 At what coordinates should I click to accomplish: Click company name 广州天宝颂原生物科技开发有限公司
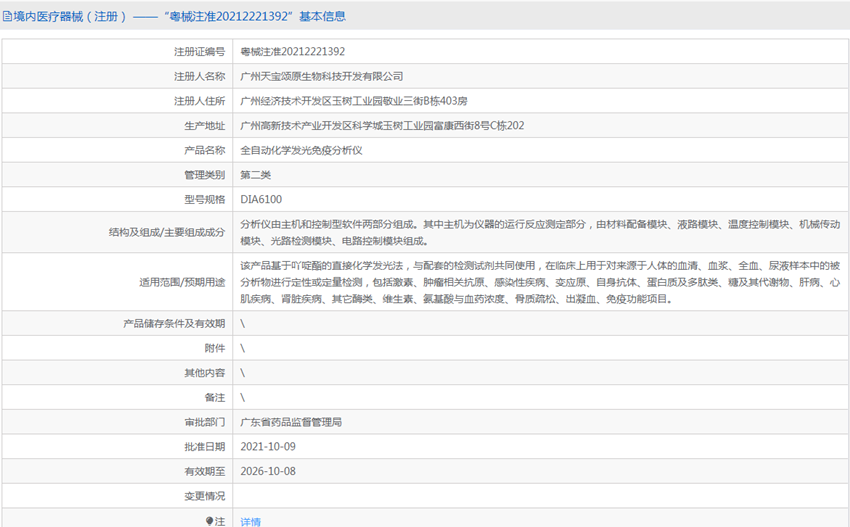point(321,76)
